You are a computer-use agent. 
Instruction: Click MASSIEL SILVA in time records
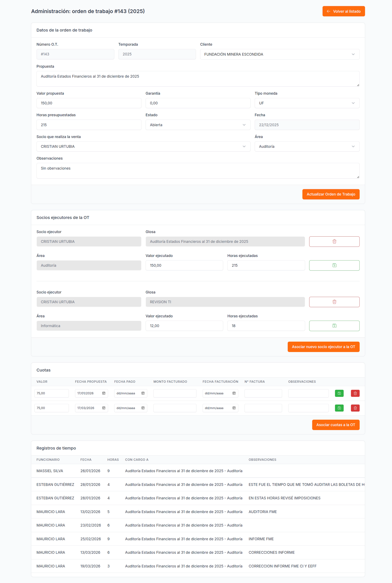[50, 471]
